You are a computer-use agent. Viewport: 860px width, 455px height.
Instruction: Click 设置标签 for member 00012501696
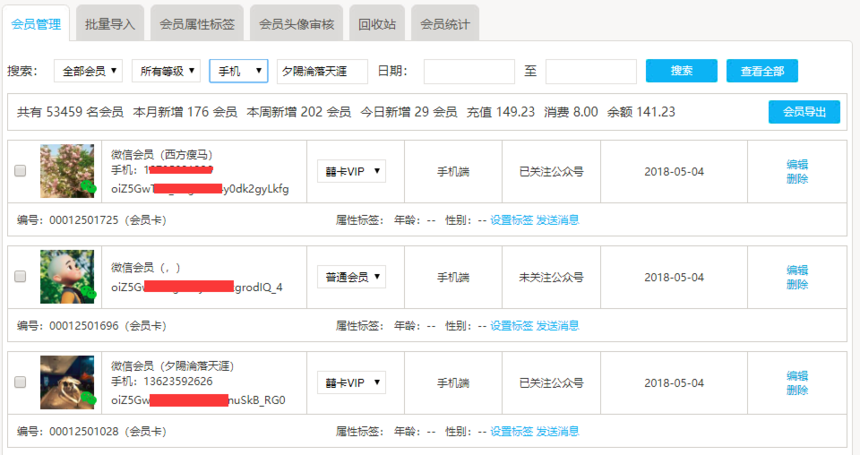pyautogui.click(x=511, y=326)
